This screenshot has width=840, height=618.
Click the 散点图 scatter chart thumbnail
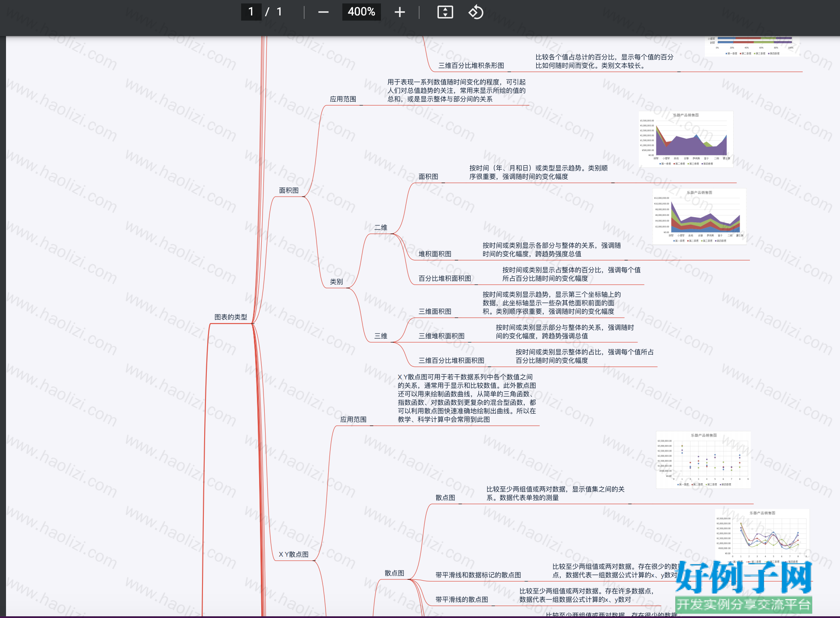point(704,460)
